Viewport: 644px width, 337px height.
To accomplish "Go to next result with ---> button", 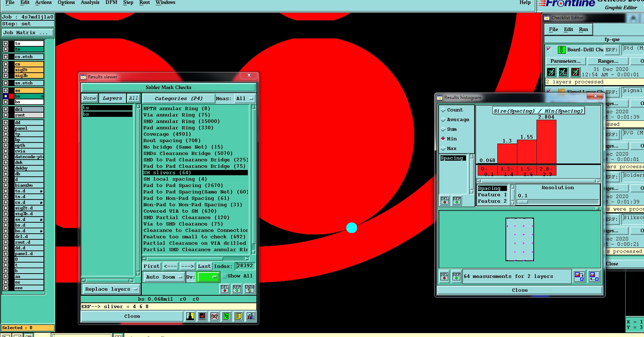I will 187,266.
